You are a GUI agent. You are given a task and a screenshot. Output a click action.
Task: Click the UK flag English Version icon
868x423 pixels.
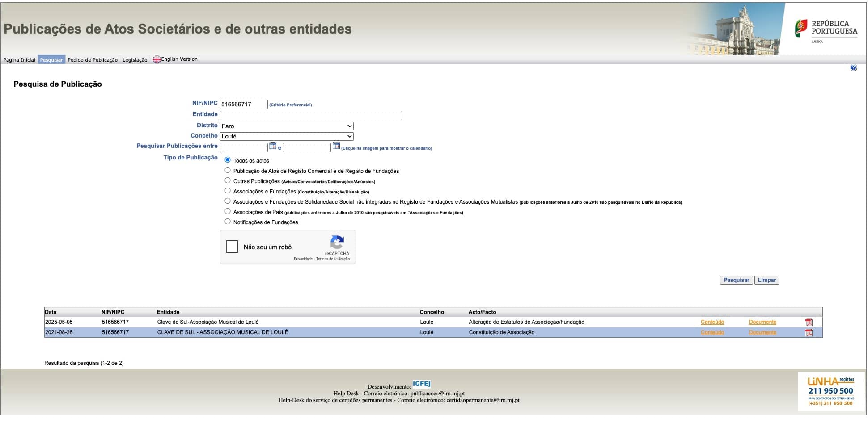pos(157,60)
